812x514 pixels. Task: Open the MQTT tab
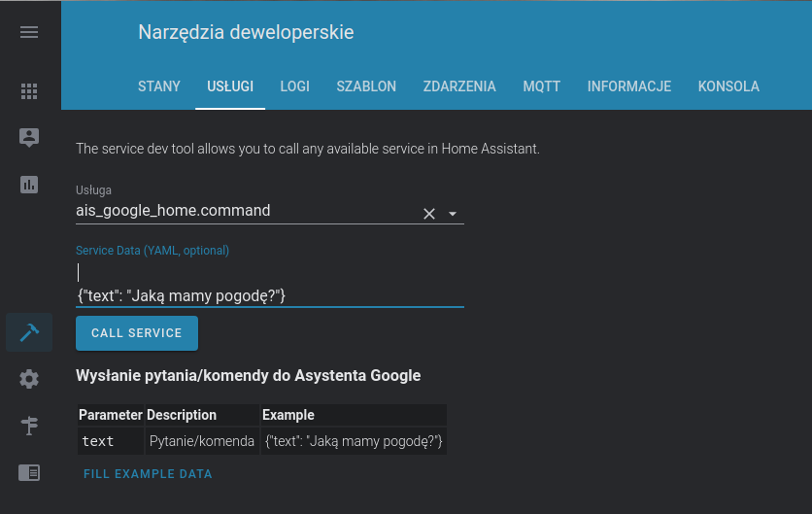pyautogui.click(x=541, y=86)
